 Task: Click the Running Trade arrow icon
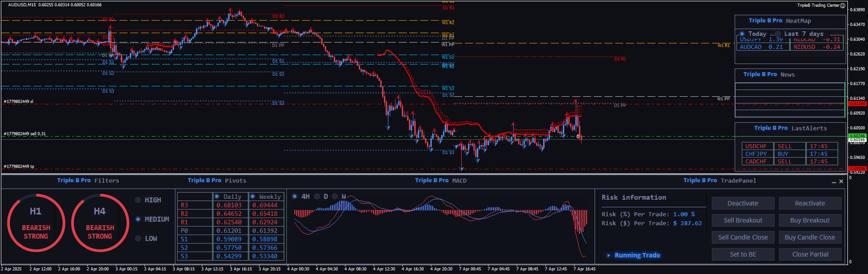point(608,255)
